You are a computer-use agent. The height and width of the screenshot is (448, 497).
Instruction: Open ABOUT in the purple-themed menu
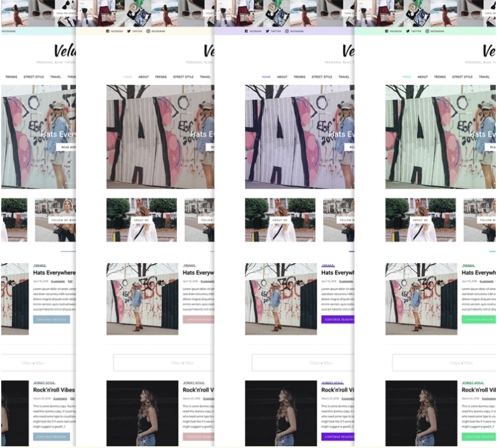click(282, 77)
